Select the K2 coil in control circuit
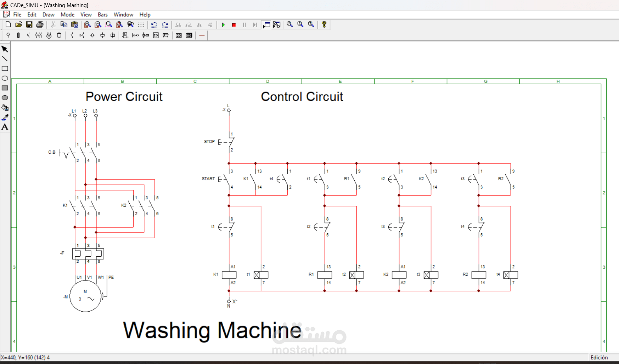The height and width of the screenshot is (364, 619). (x=399, y=275)
